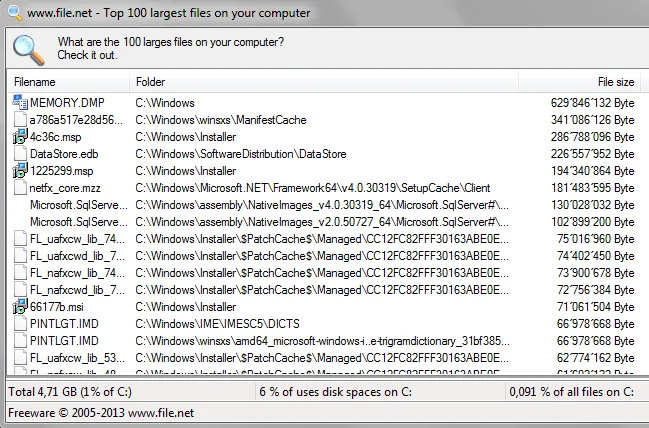Select the MEMORY.DMP file icon
The width and height of the screenshot is (649, 428).
pyautogui.click(x=20, y=102)
